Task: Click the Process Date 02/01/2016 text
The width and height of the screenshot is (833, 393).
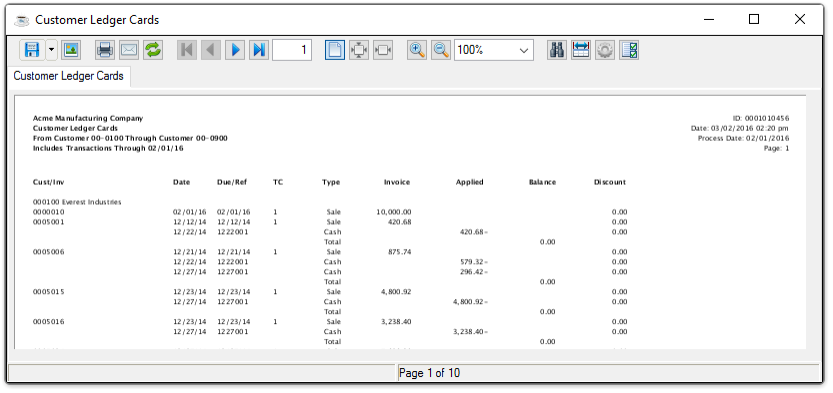Action: coord(744,138)
